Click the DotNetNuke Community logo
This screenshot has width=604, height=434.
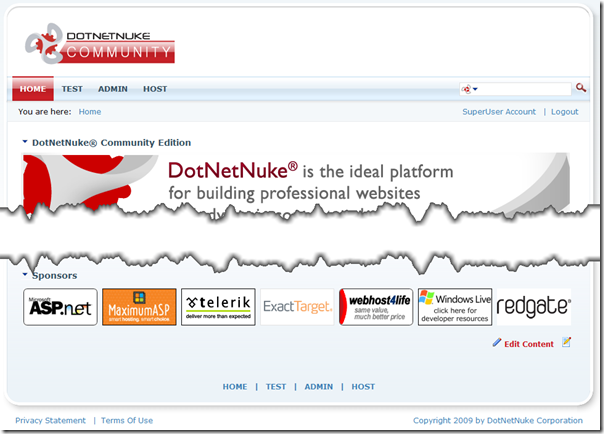pyautogui.click(x=100, y=44)
